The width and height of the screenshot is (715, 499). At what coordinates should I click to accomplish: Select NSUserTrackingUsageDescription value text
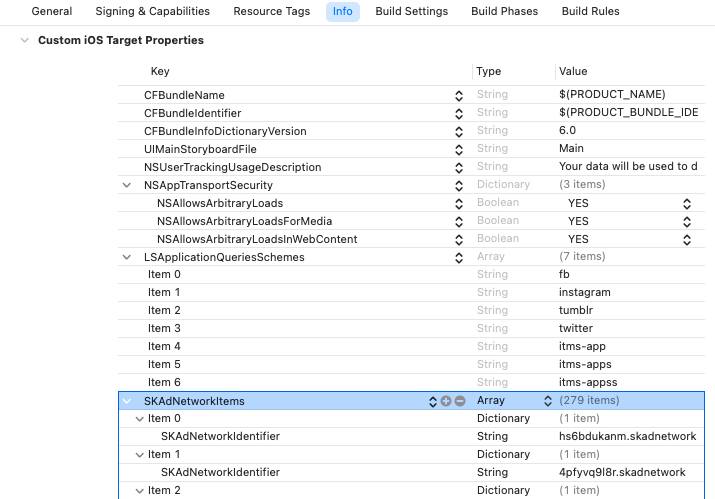(628, 166)
